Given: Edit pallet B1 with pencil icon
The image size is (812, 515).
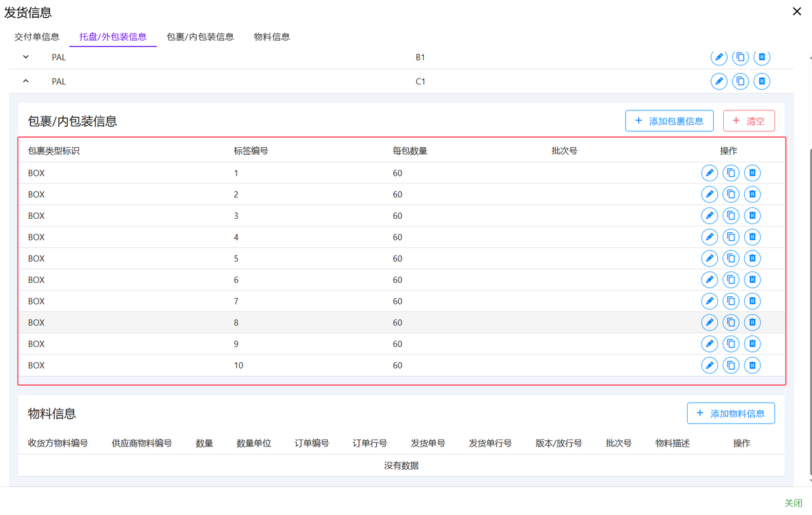Looking at the screenshot, I should (719, 57).
